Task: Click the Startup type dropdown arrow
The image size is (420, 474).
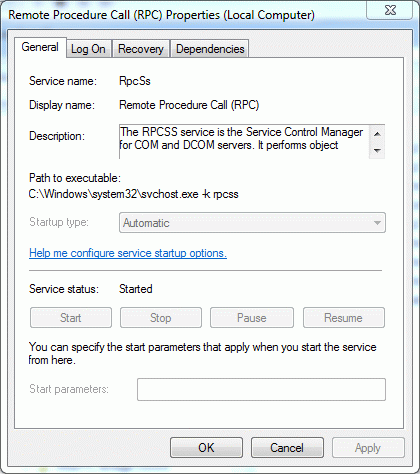Action: (x=377, y=223)
